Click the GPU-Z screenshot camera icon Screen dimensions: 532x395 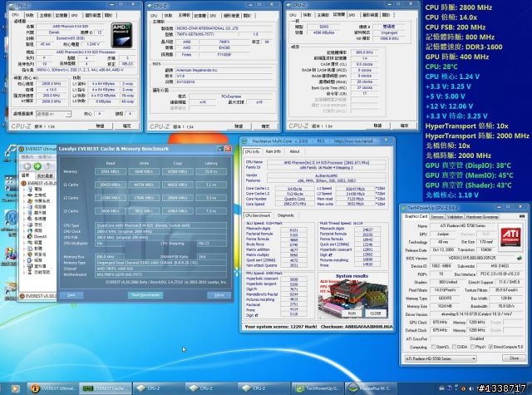[x=522, y=216]
